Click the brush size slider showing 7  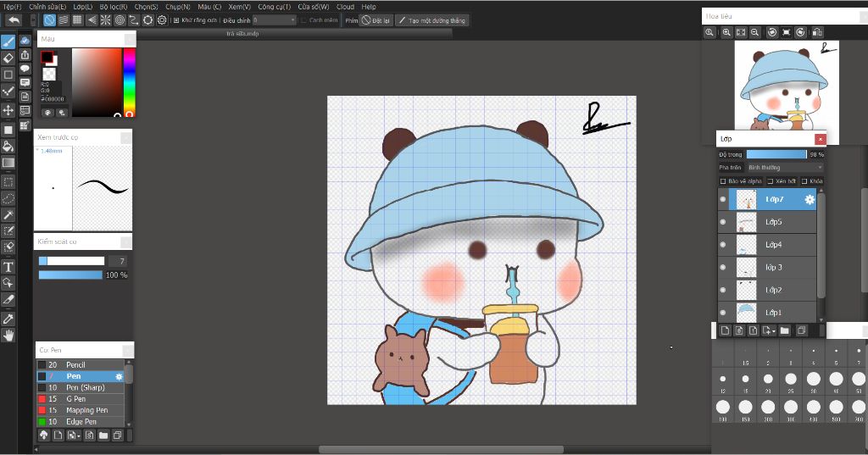coord(71,261)
